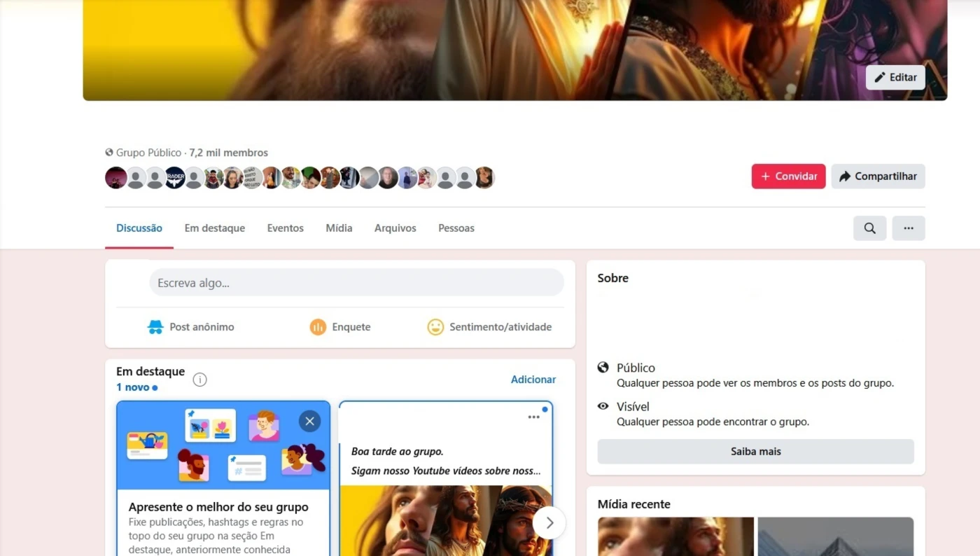Open the Pessoas tab

456,228
